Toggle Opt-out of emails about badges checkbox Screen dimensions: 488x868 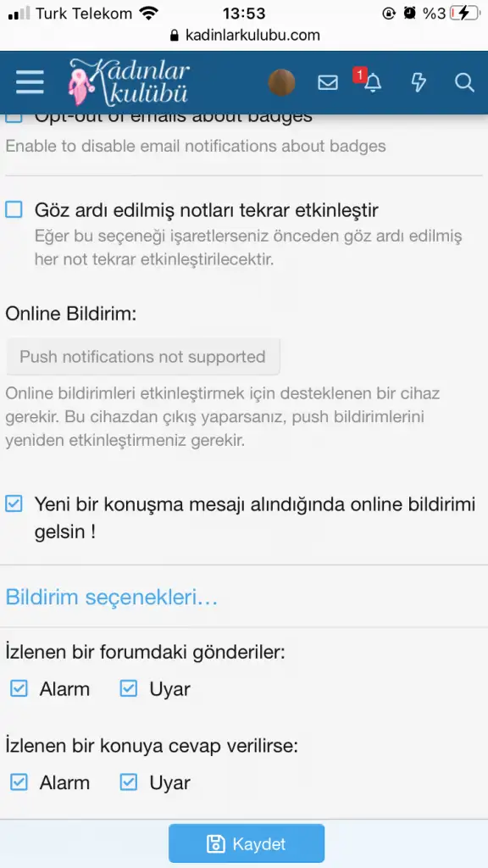pyautogui.click(x=14, y=117)
